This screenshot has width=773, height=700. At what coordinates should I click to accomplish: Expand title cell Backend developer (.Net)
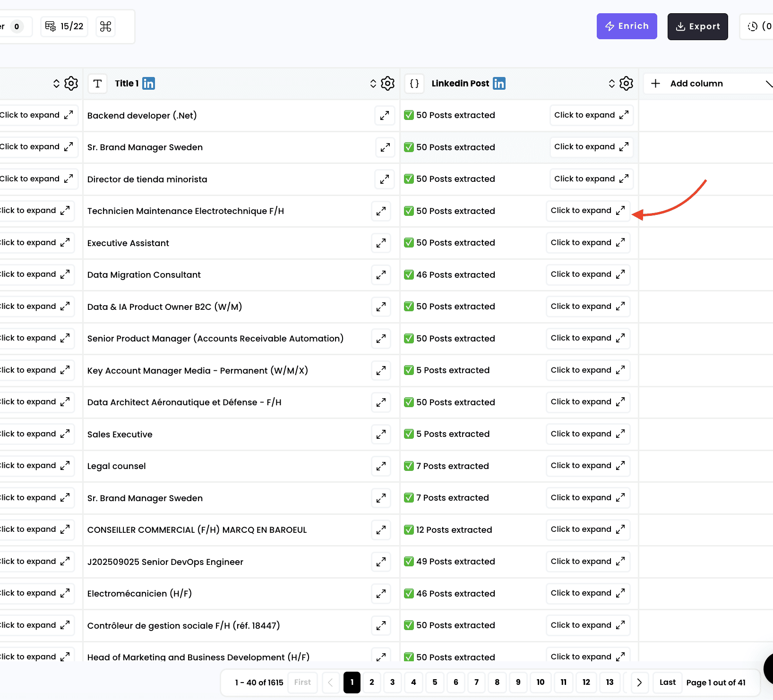(385, 115)
